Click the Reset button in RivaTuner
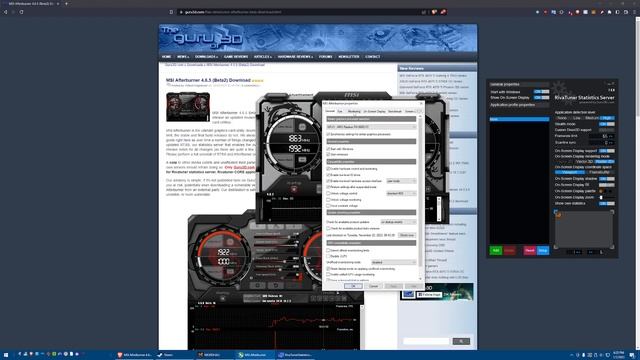 (x=529, y=250)
